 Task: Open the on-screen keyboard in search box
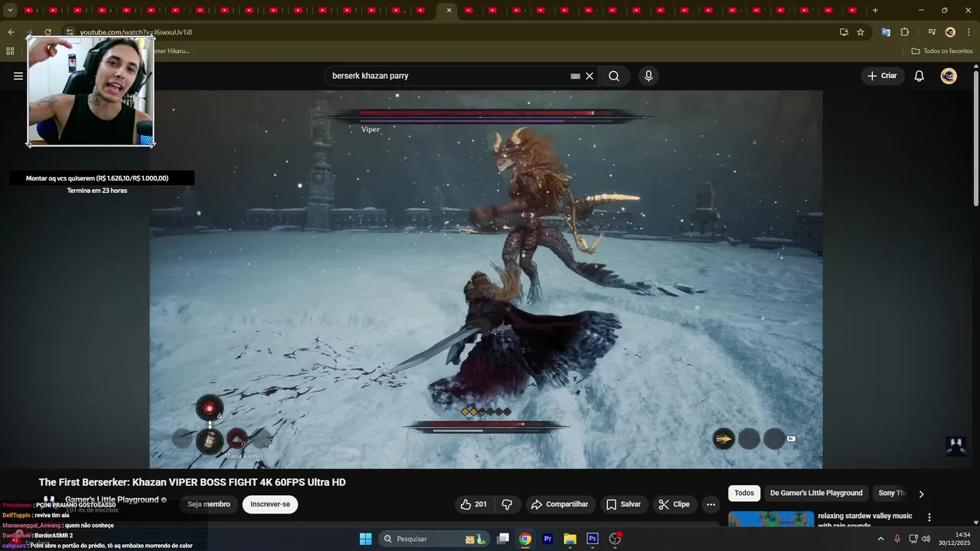coord(575,76)
